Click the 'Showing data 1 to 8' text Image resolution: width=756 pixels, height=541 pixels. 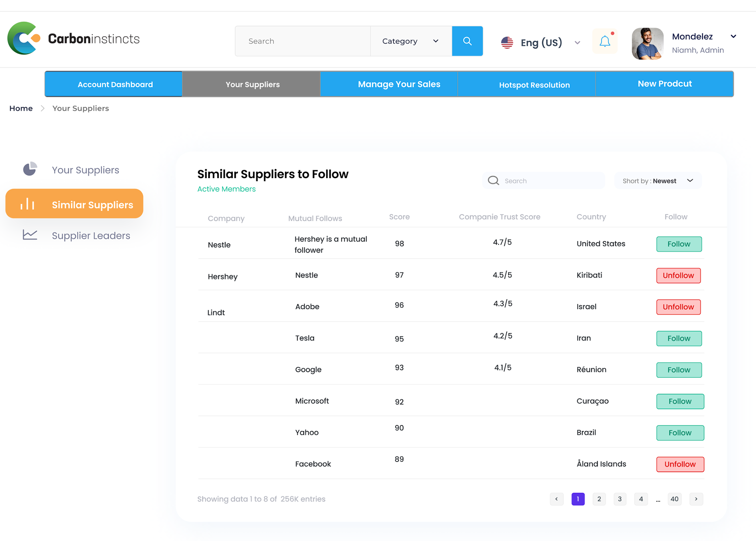[x=261, y=499]
